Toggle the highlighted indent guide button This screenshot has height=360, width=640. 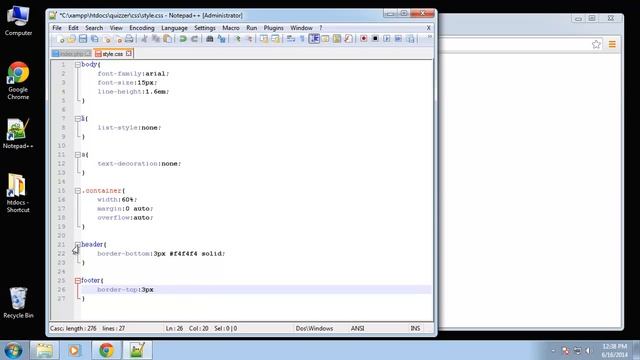pyautogui.click(x=314, y=39)
